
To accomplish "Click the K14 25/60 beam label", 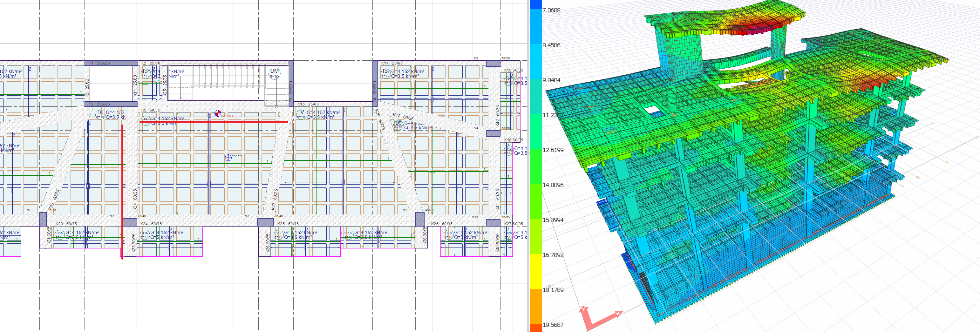I will pos(391,63).
